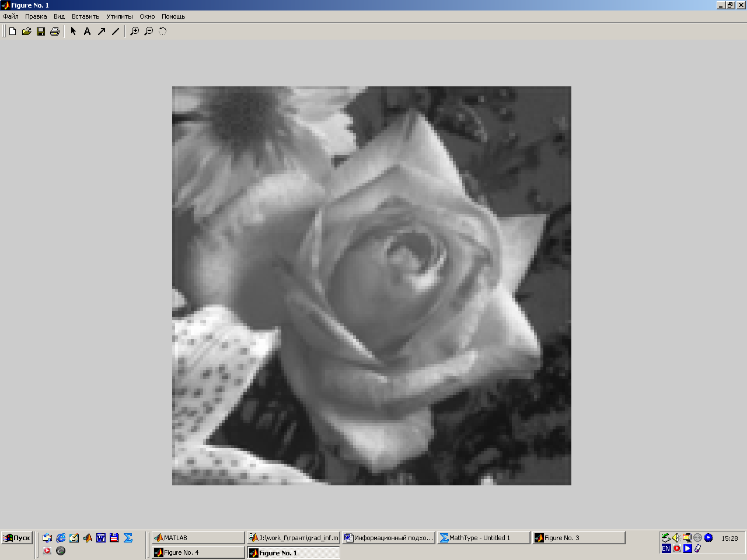Click the Пуск start button
The width and height of the screenshot is (747, 560).
(x=16, y=538)
